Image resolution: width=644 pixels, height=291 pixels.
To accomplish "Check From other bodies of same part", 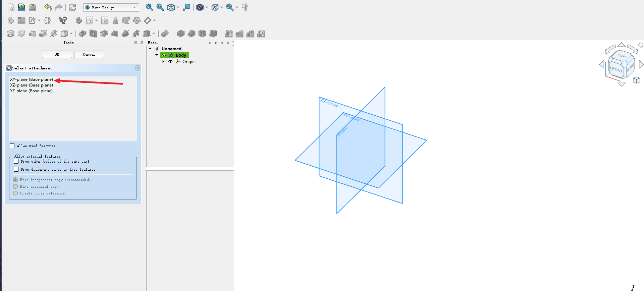I will (x=16, y=161).
